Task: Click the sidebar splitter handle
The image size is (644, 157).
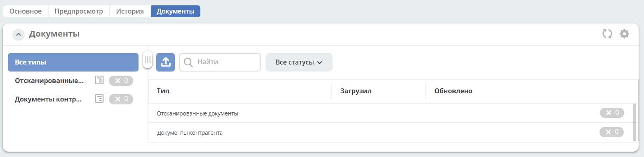Action: tap(148, 59)
